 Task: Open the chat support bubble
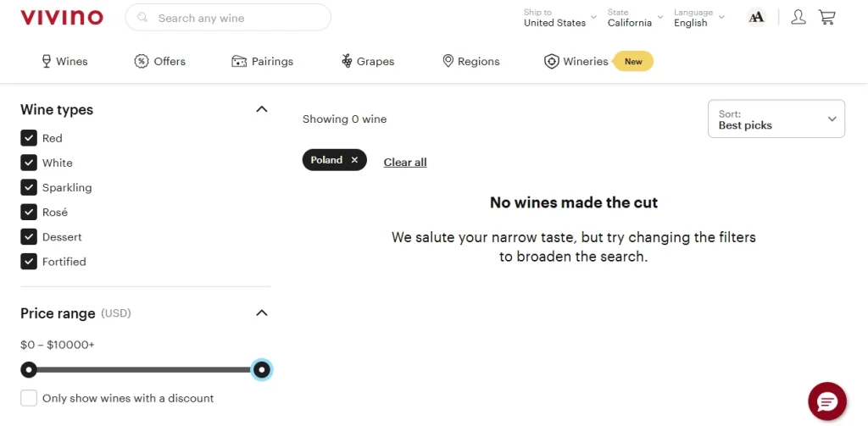click(x=827, y=401)
